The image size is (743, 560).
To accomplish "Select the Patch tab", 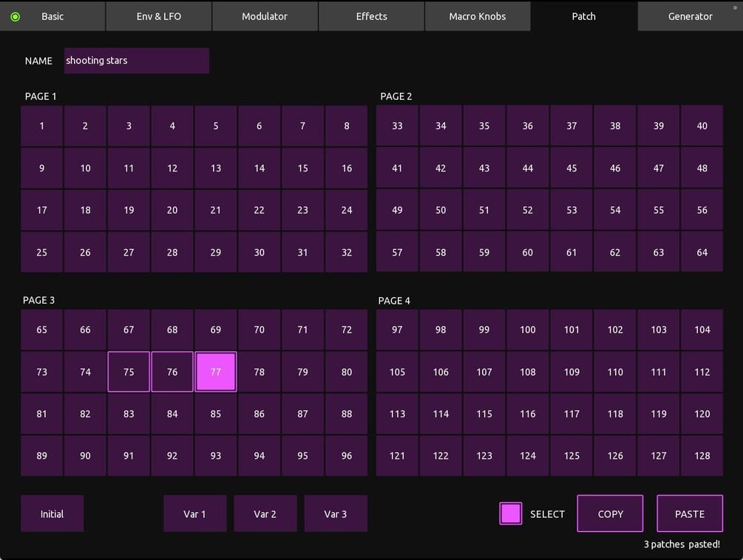I will tap(584, 16).
